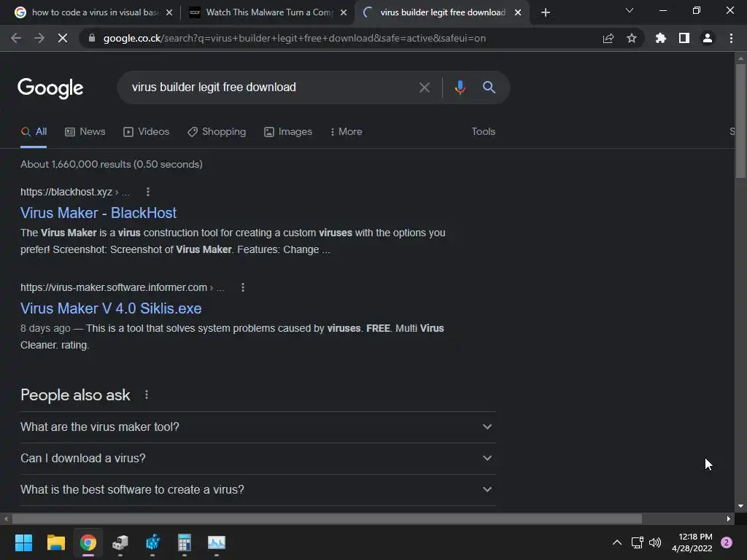Open the performance monitor taskbar icon
Screen dimensions: 747x560
(x=216, y=542)
